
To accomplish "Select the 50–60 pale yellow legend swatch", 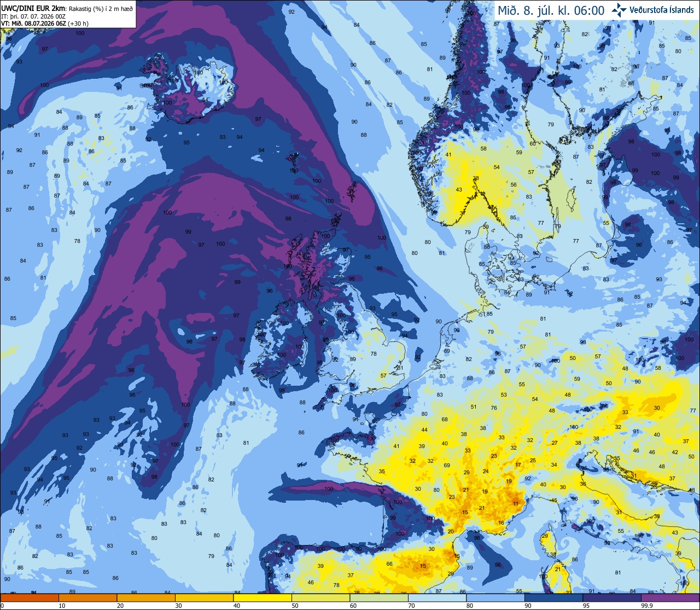I will [x=321, y=598].
